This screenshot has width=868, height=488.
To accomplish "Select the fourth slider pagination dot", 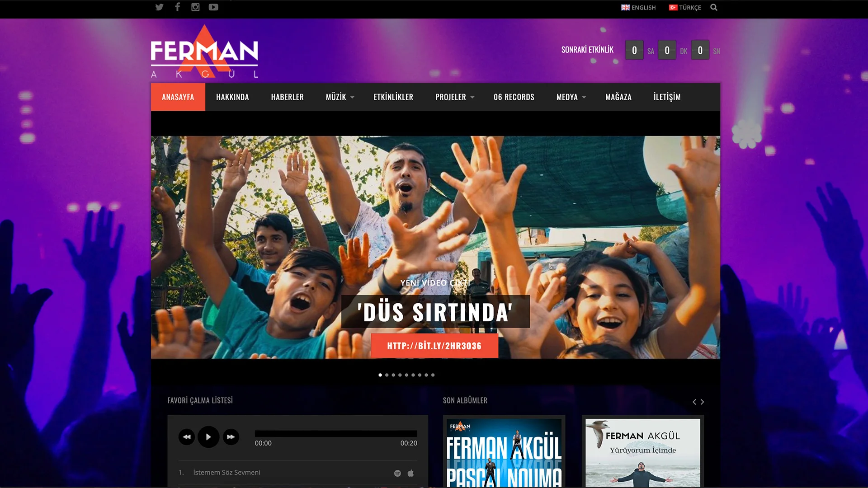I will [x=400, y=375].
